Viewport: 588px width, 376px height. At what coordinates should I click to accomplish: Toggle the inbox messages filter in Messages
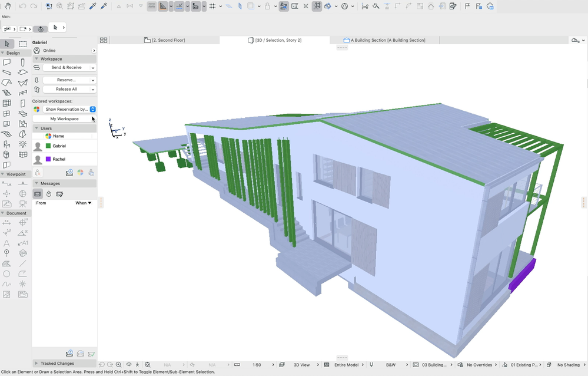click(x=38, y=194)
